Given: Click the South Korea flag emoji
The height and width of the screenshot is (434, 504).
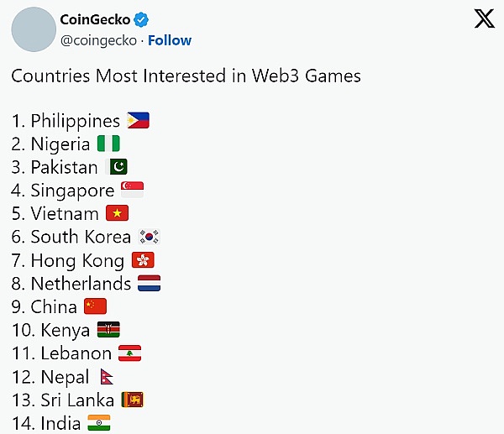Looking at the screenshot, I should pos(149,237).
